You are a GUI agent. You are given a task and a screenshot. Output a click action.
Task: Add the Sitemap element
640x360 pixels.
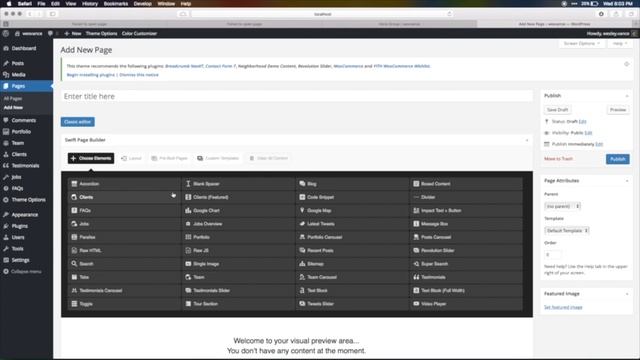click(352, 264)
